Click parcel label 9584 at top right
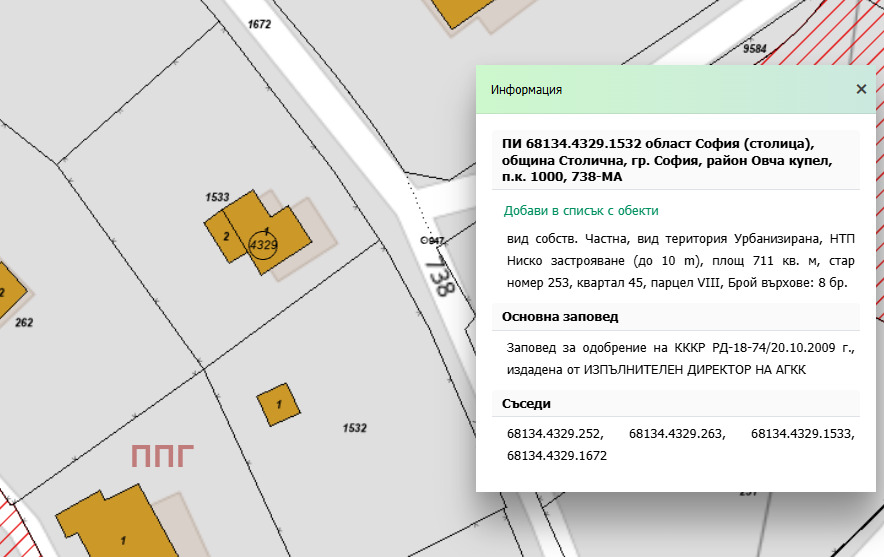The image size is (884, 557). (755, 48)
